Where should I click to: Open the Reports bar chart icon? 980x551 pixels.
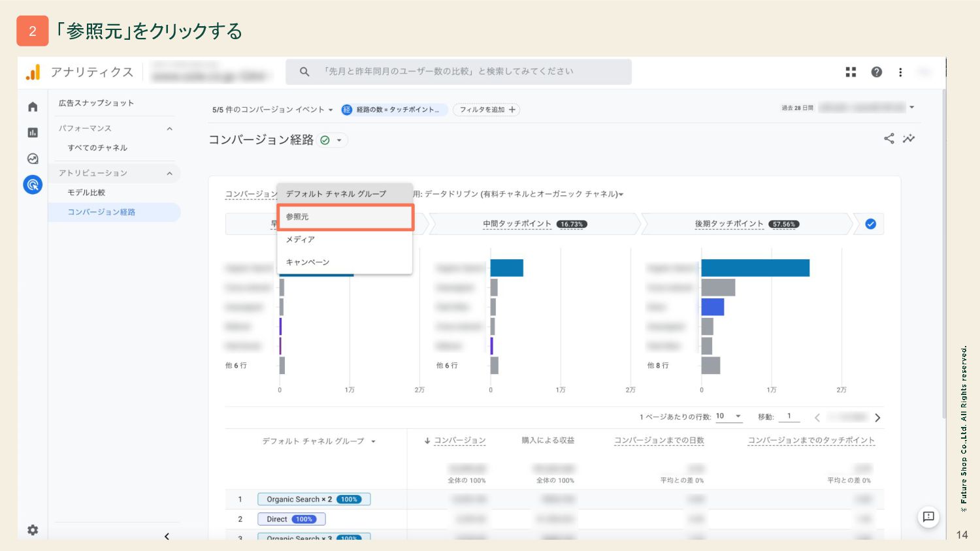(33, 133)
